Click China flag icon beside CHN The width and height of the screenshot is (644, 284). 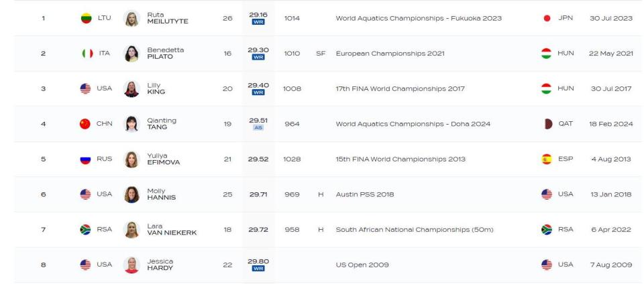pos(86,124)
